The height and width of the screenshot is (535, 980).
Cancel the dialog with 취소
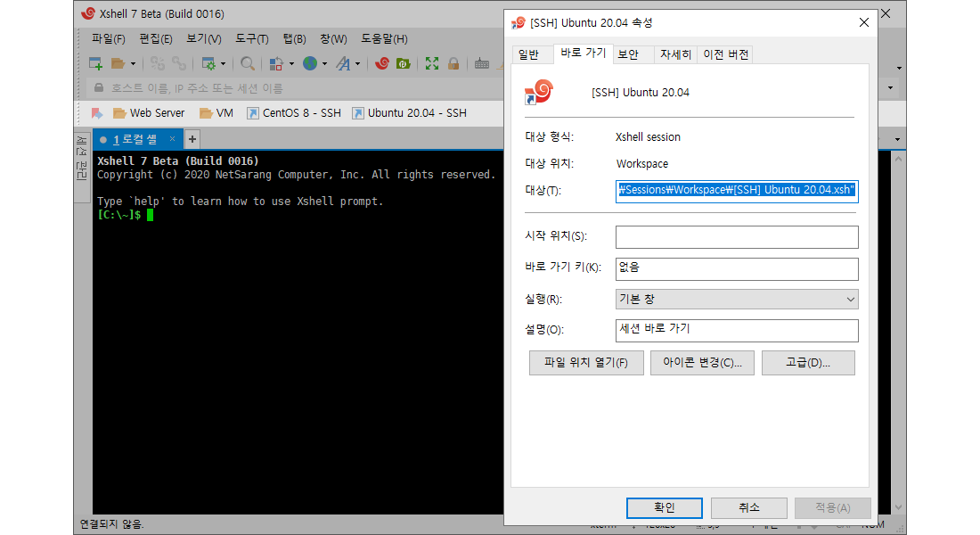pos(748,508)
